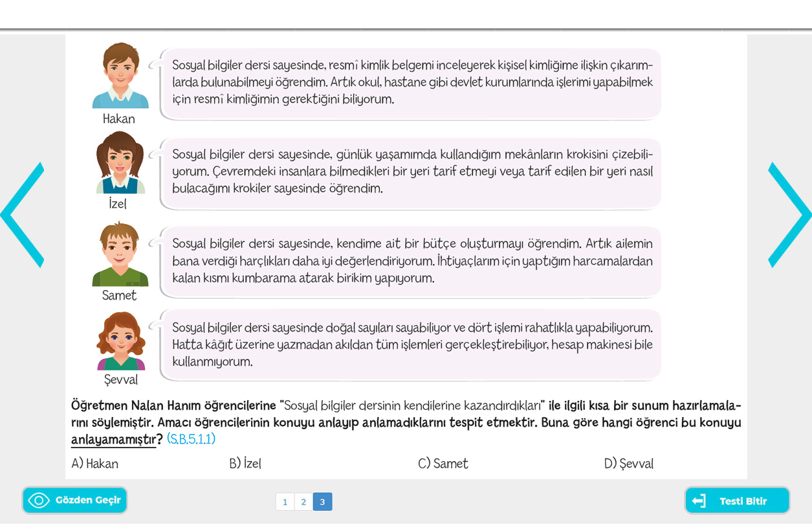Click Şevval's speech bubble about dört işlem
This screenshot has height=531, width=812.
[411, 345]
